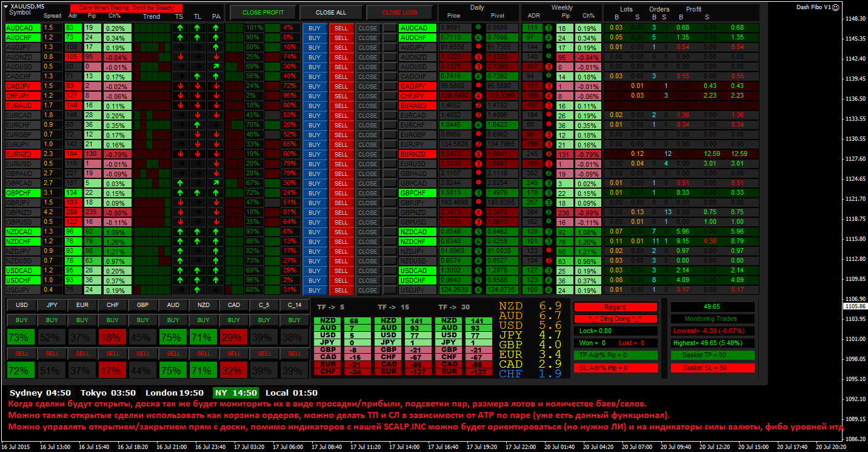Select the GBP currency tab
The height and width of the screenshot is (452, 868).
coord(143,305)
